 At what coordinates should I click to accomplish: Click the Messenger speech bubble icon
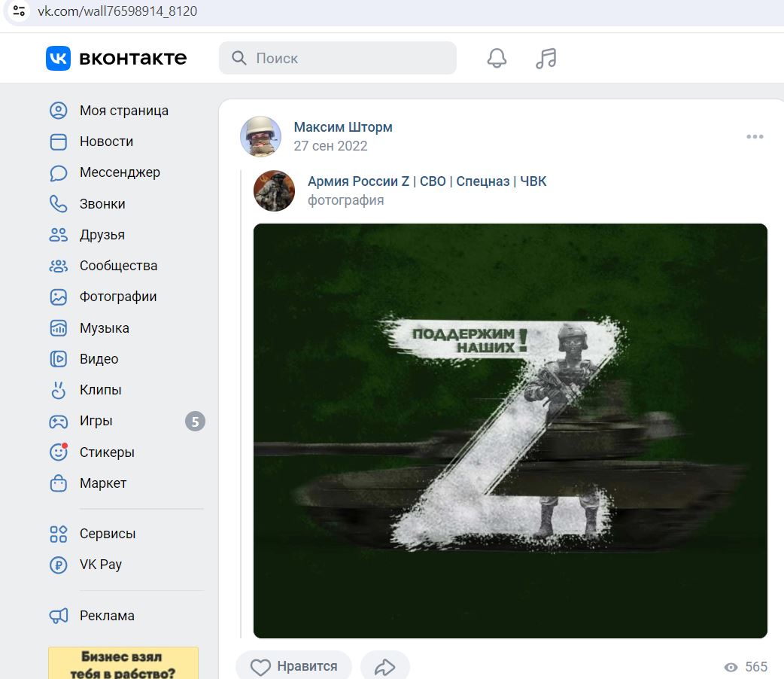59,173
